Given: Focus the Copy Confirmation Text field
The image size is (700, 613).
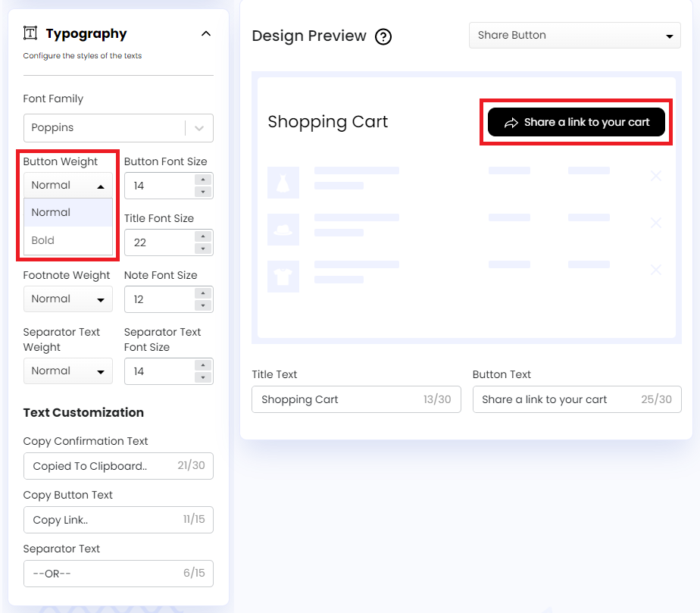Looking at the screenshot, I should pos(98,466).
